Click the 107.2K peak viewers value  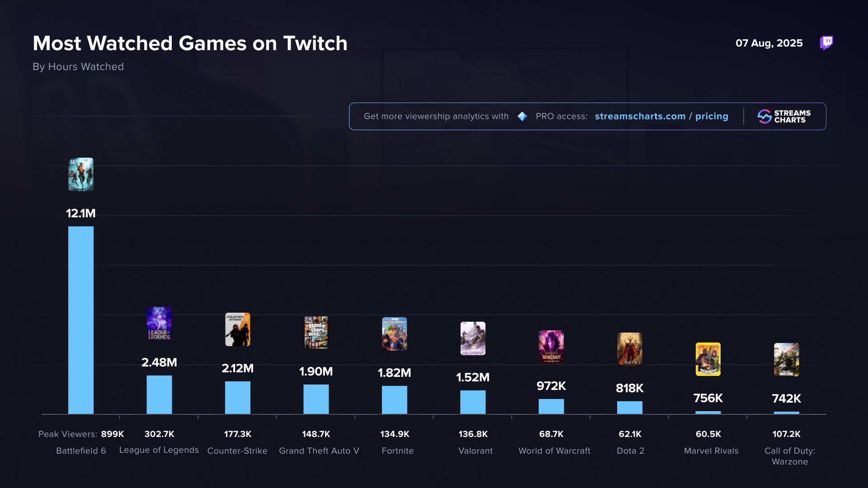pos(787,434)
